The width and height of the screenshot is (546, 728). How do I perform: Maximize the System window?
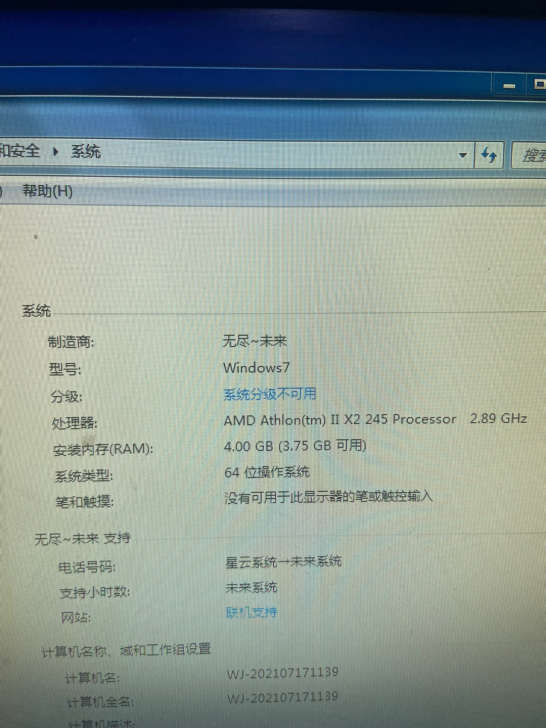tap(538, 84)
